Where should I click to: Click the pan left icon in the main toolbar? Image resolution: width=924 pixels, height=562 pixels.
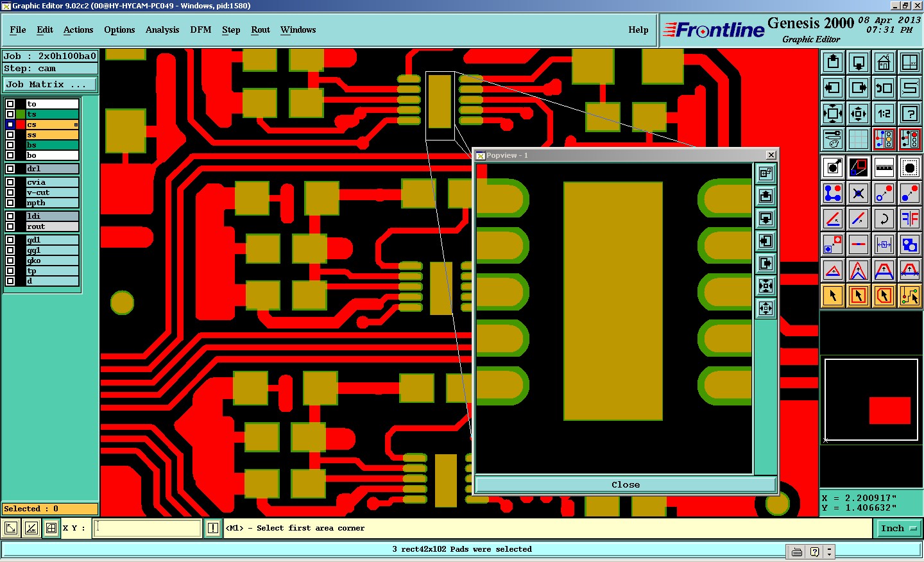pos(833,88)
